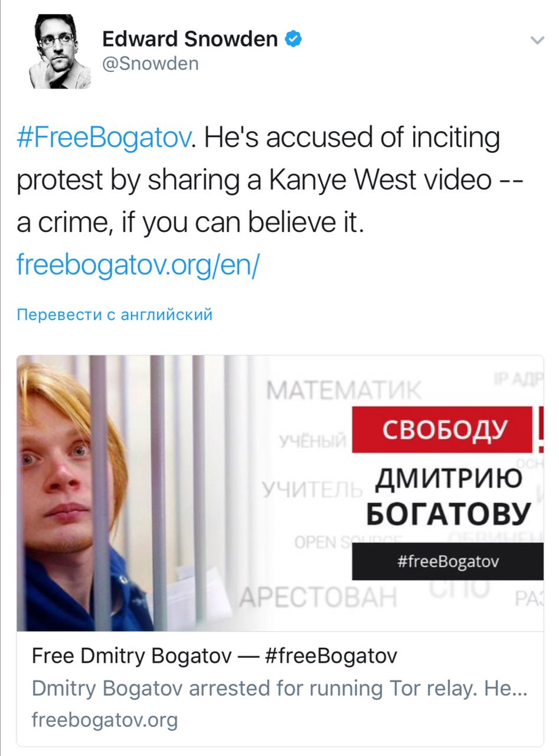Click the faded АРЕСТОВАН word in image
This screenshot has height=756, width=559.
pos(319,598)
